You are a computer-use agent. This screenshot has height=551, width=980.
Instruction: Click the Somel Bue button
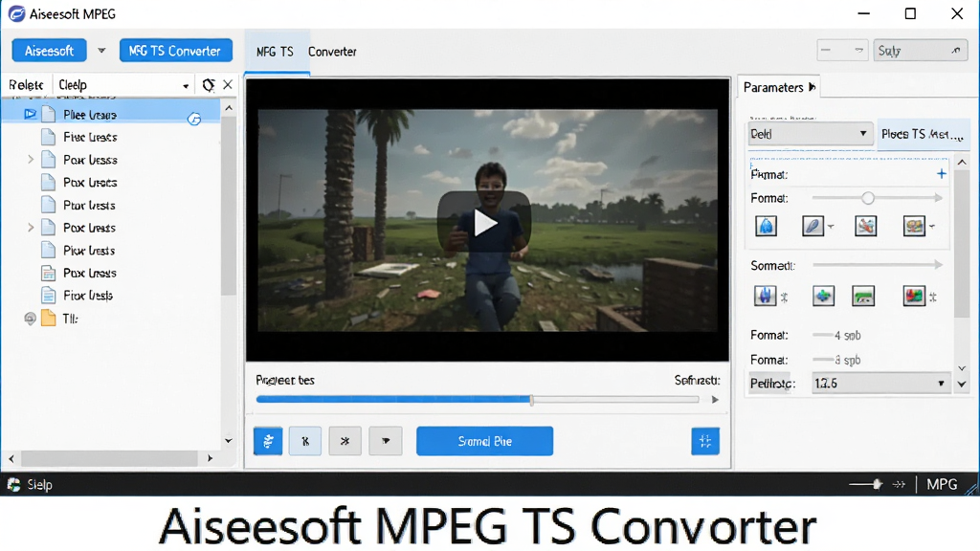(485, 441)
